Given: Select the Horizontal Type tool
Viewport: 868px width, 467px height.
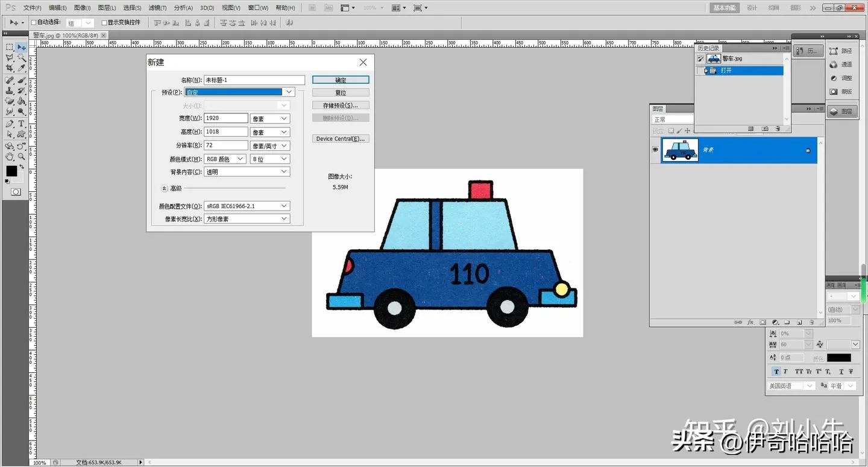Looking at the screenshot, I should click(x=21, y=123).
